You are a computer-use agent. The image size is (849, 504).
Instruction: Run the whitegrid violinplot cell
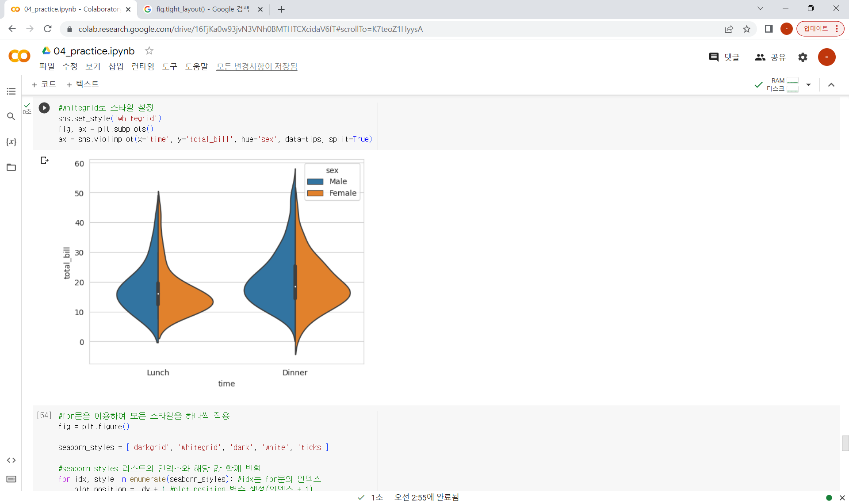[x=44, y=108]
